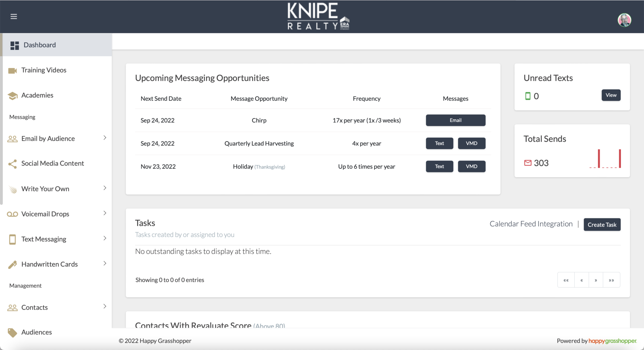Expand the Email by Audience chevron
The image size is (644, 350).
click(105, 138)
